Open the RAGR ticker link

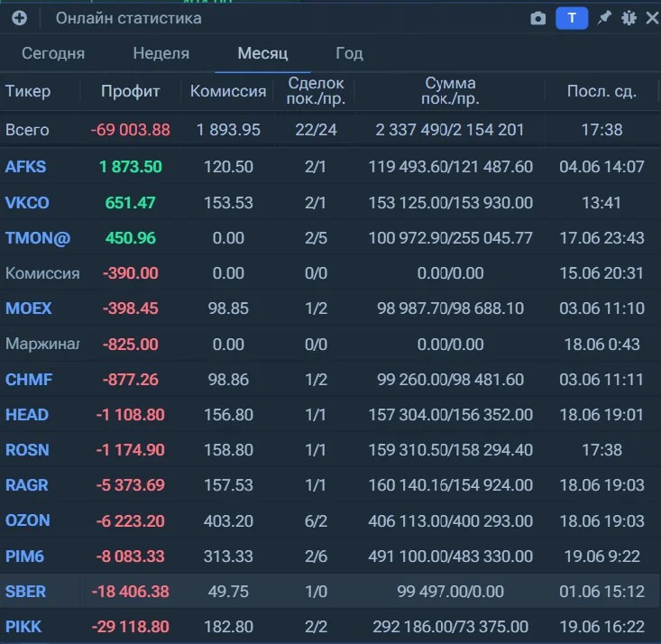point(26,485)
